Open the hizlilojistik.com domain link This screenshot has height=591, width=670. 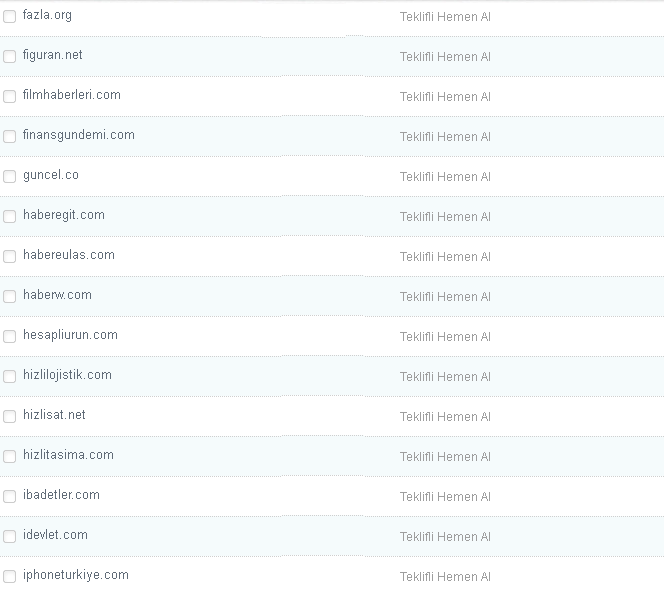tap(67, 375)
